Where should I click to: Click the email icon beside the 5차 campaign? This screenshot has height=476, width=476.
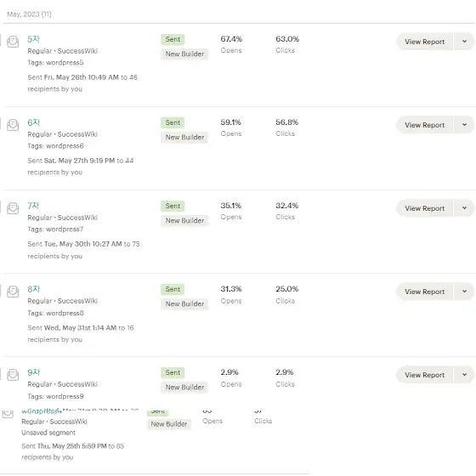click(13, 42)
